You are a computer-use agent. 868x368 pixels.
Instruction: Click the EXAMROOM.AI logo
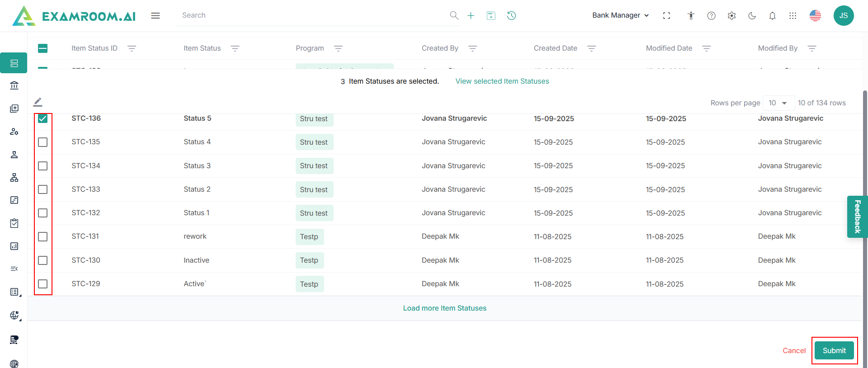coord(74,16)
